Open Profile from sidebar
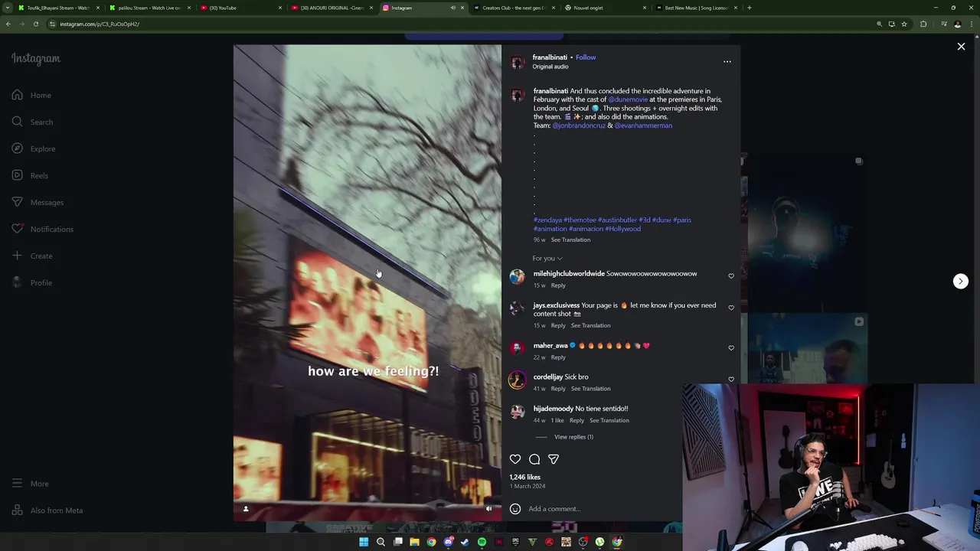 [31, 282]
